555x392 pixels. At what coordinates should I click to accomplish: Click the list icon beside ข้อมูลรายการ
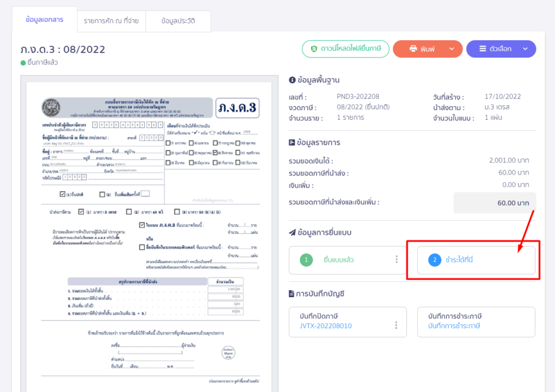pos(292,143)
